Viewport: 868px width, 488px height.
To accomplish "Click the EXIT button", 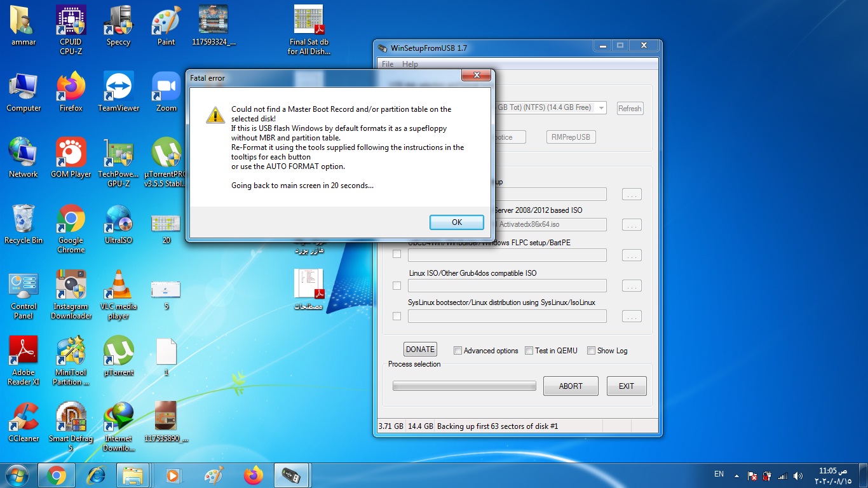I will pyautogui.click(x=627, y=386).
